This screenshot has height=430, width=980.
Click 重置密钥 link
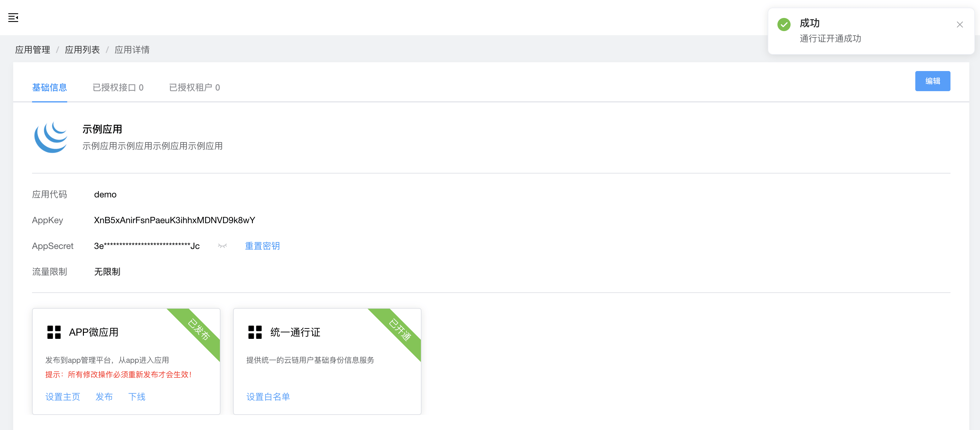[x=262, y=246]
